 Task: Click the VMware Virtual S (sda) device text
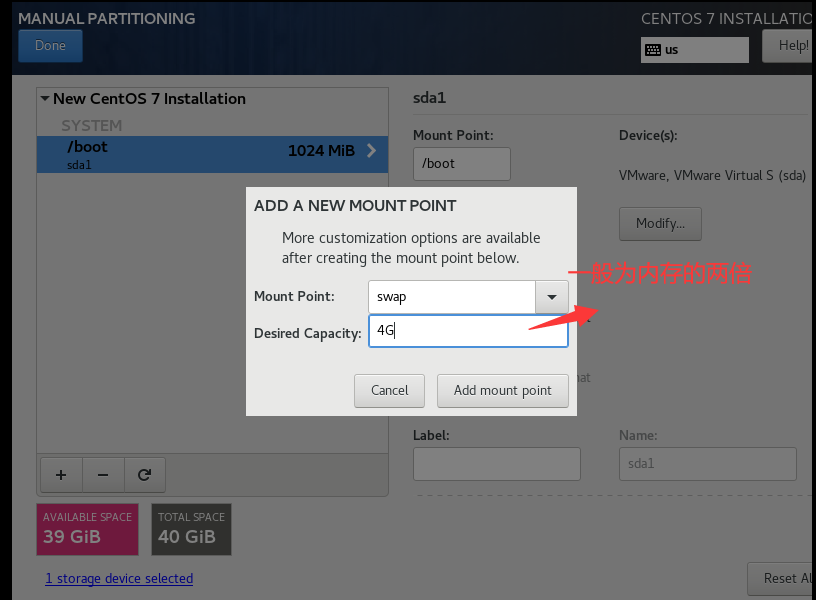click(x=712, y=175)
